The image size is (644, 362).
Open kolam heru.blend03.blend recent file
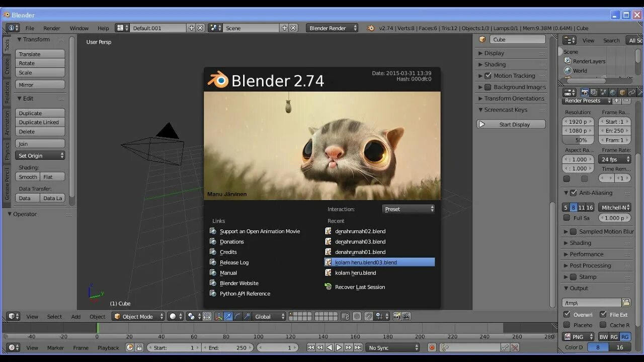pyautogui.click(x=379, y=262)
